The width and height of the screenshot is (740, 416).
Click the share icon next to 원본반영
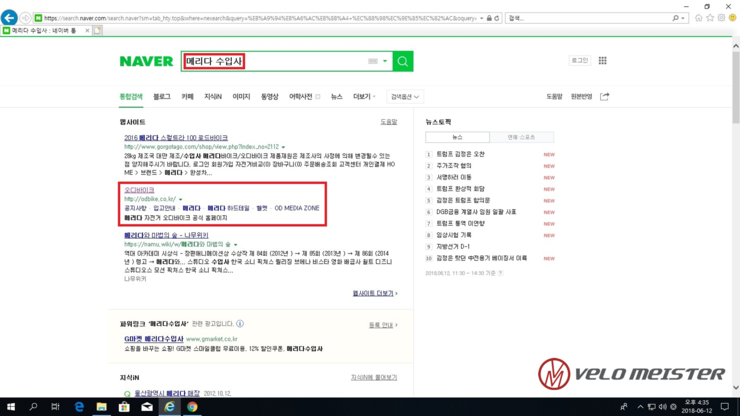[x=605, y=96]
